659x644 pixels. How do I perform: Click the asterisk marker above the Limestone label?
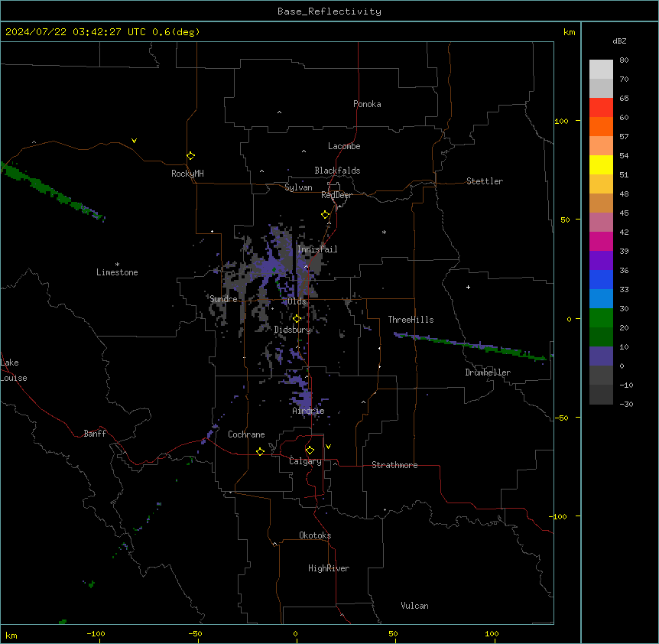click(117, 265)
